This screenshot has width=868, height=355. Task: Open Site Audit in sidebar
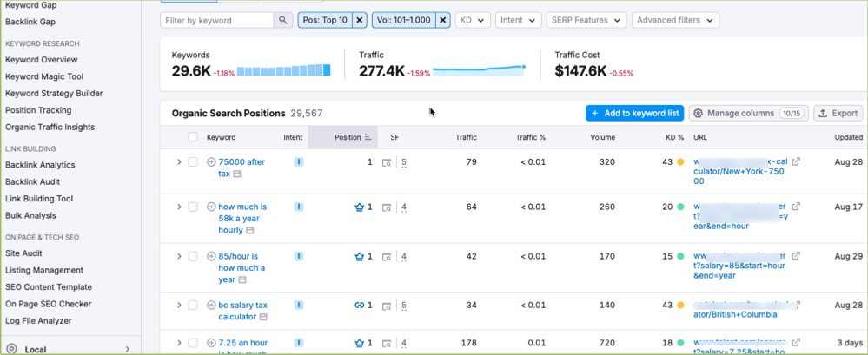[x=23, y=253]
